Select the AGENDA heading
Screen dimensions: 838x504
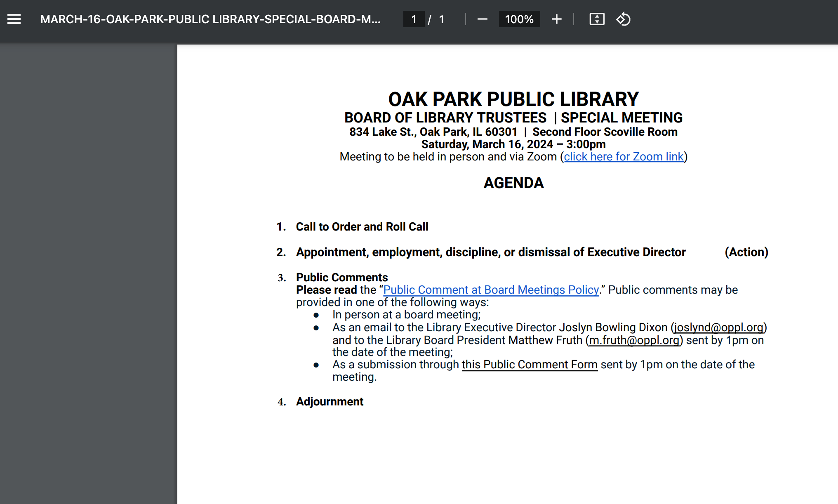[x=513, y=183]
